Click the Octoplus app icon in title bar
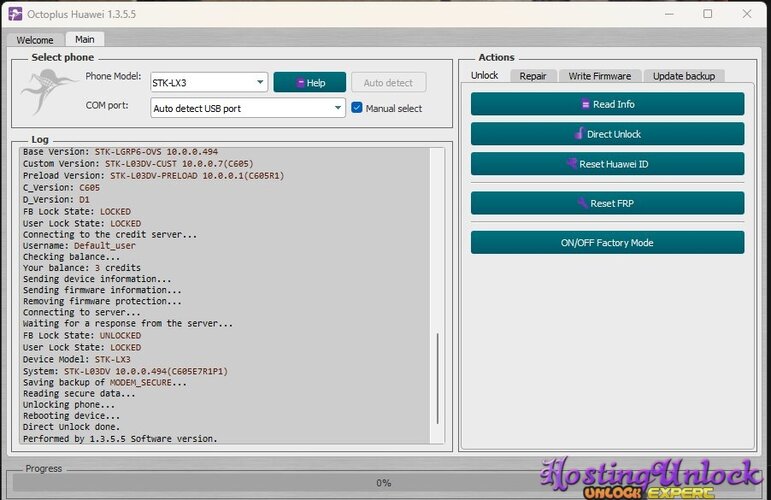 pos(15,14)
